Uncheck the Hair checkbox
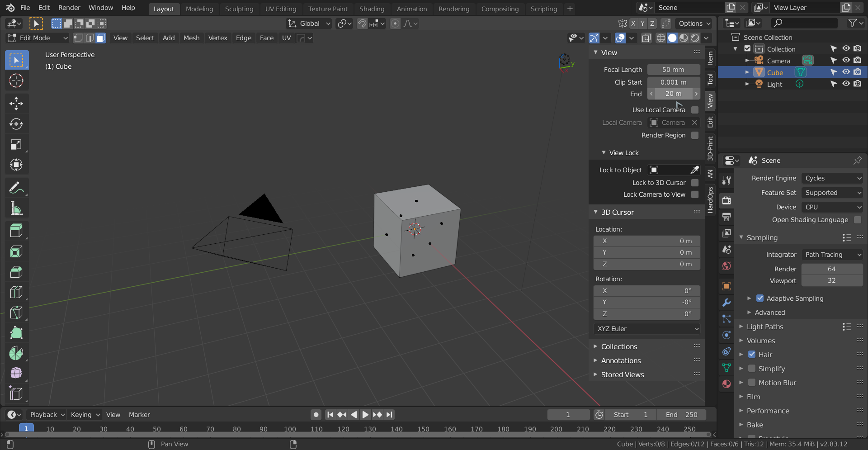Image resolution: width=868 pixels, height=450 pixels. point(752,355)
